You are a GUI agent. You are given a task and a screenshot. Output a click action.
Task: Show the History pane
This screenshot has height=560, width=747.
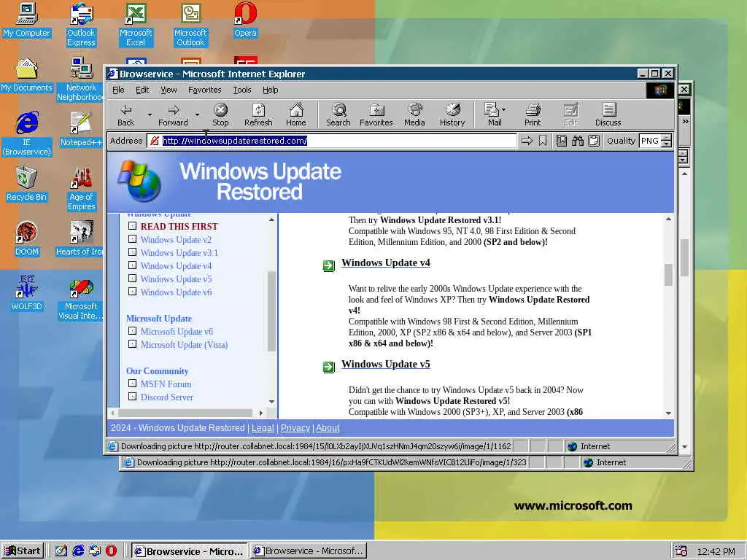tap(452, 115)
